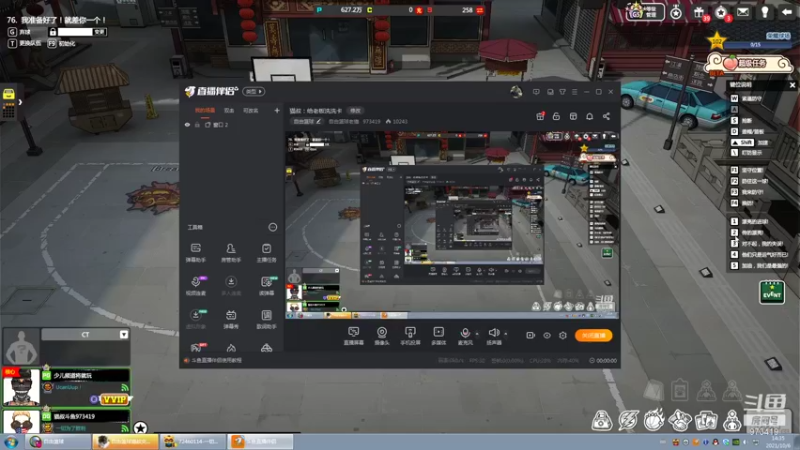This screenshot has width=800, height=450.
Task: Switch to the fourth taskbar streaming app button
Action: [x=260, y=442]
